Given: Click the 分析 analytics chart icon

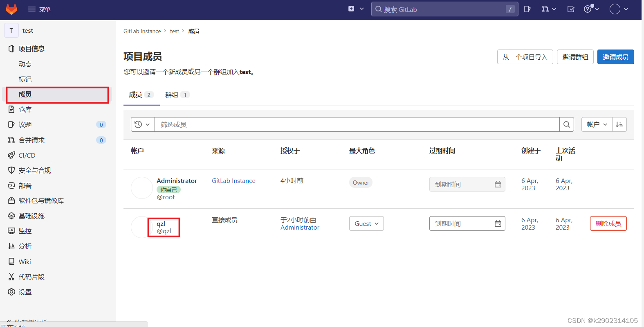Looking at the screenshot, I should [11, 246].
